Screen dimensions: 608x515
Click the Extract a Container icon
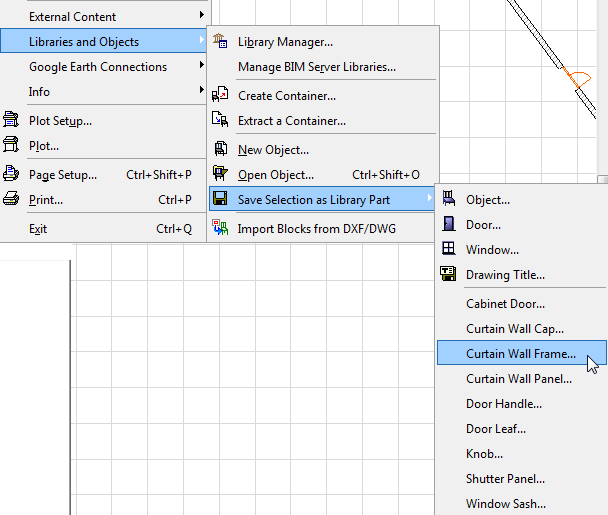[x=220, y=119]
